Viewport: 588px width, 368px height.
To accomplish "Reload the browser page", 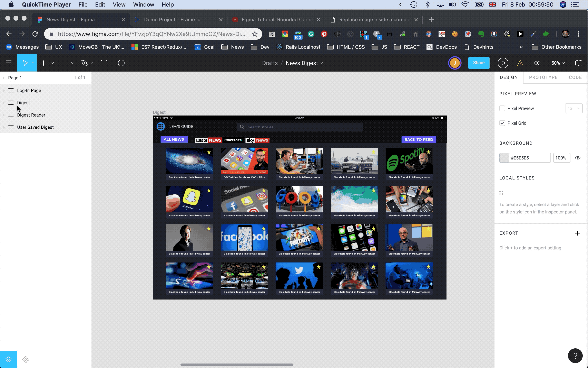I will (x=35, y=34).
